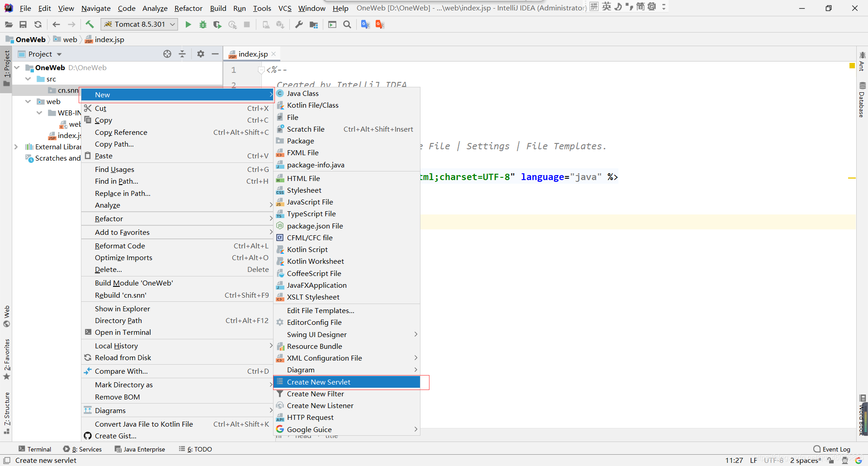Open the Ant side panel
Viewport: 868px width, 466px height.
point(862,62)
